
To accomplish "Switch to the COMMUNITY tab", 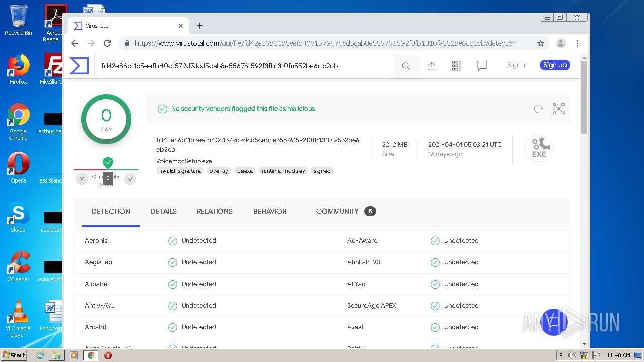I will [346, 212].
